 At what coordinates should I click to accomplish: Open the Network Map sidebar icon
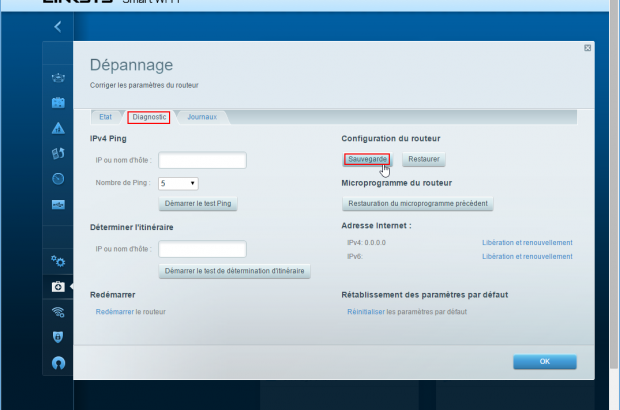(58, 76)
